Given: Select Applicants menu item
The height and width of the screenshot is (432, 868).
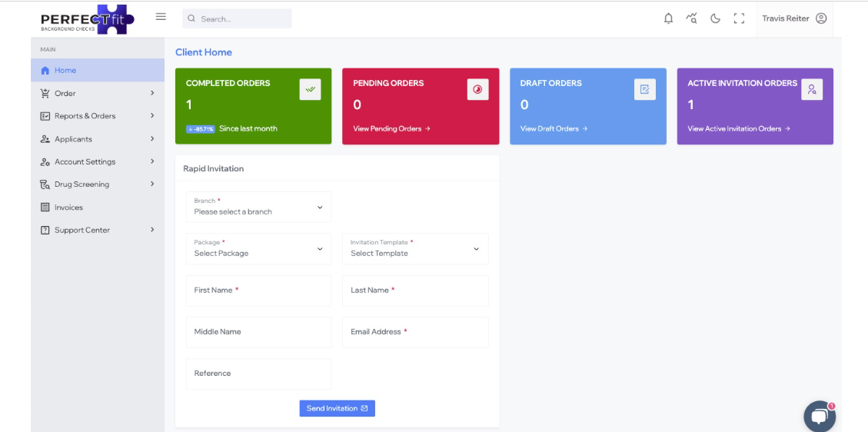Looking at the screenshot, I should click(98, 139).
